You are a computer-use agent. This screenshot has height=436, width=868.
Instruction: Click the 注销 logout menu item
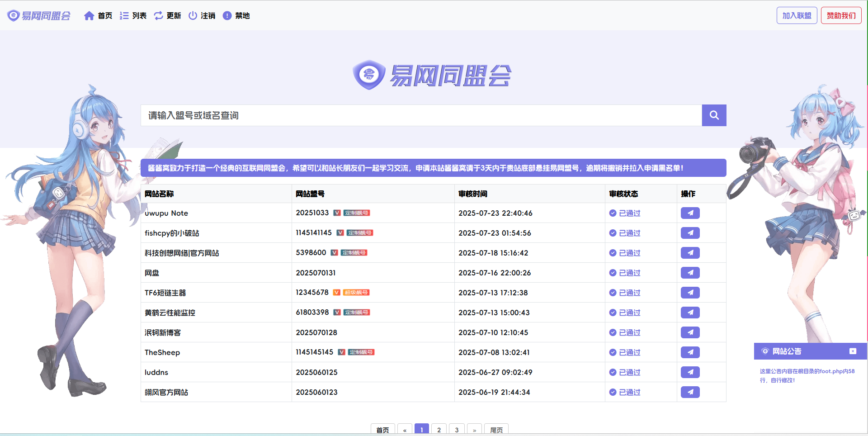coord(202,16)
